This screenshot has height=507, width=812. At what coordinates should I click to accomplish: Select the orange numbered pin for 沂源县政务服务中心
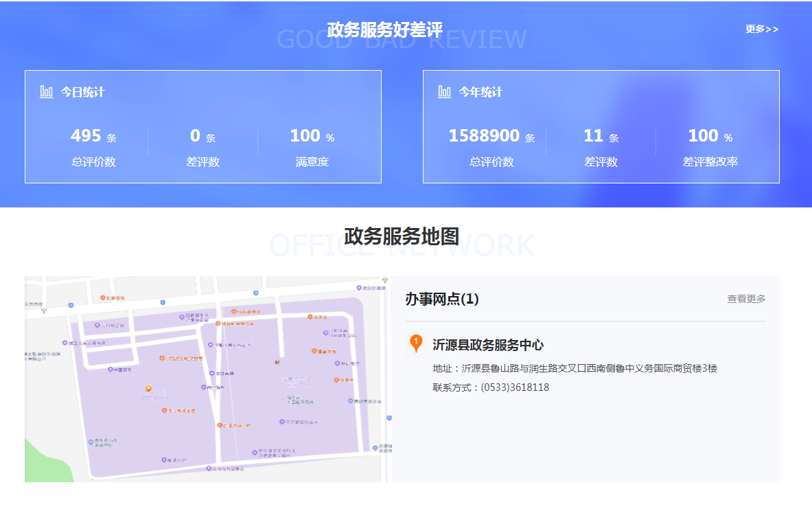click(416, 343)
